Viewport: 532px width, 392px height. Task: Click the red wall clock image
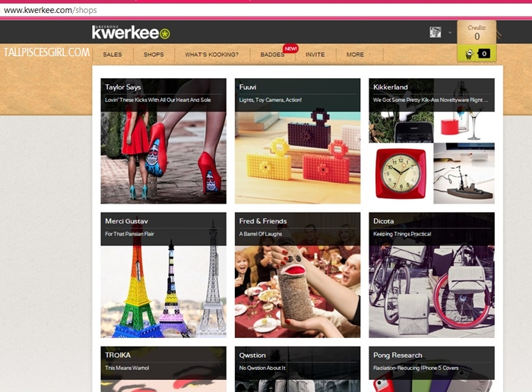coord(401,173)
